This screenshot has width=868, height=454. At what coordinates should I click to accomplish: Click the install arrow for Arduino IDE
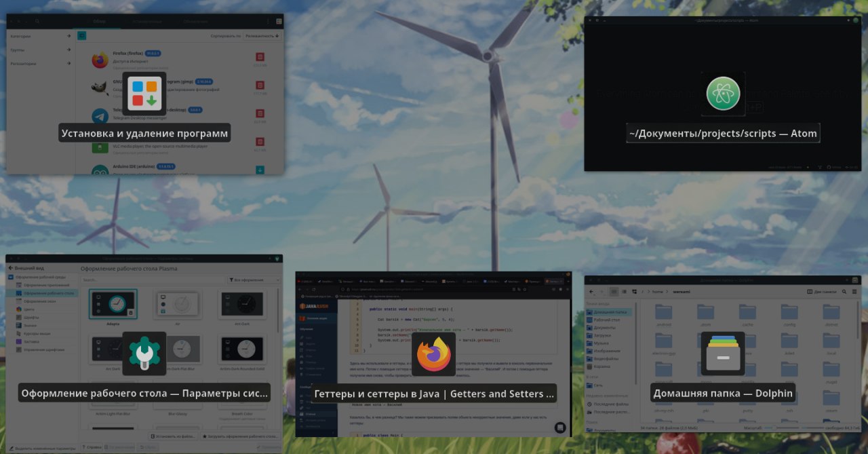coord(260,170)
